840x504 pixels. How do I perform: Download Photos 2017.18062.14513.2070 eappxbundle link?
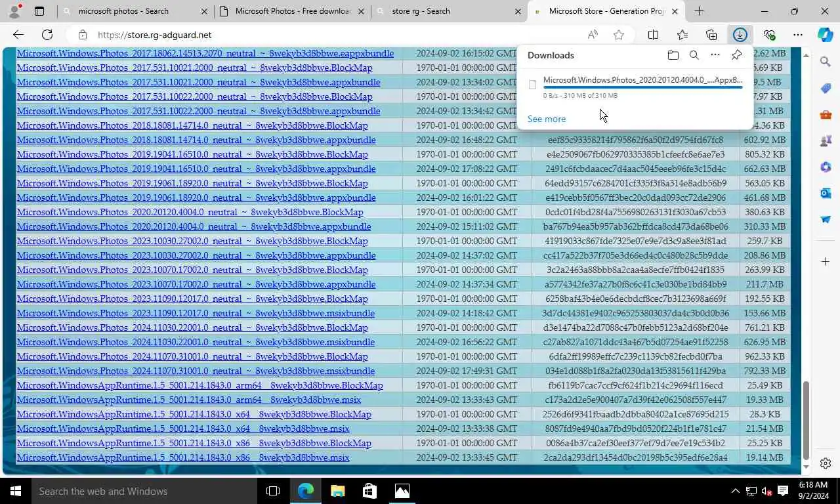click(205, 53)
